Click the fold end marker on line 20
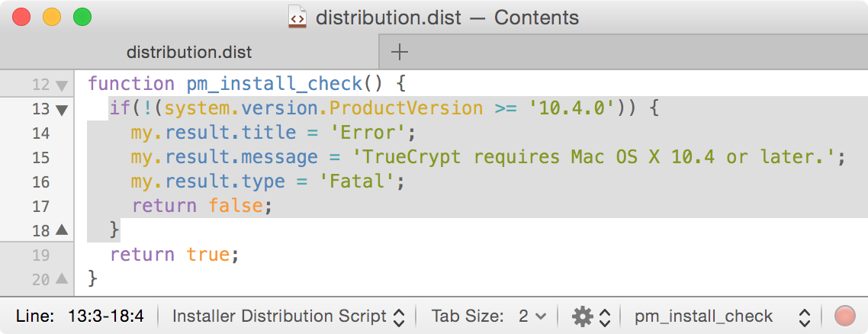Screen dimensions: 868x334 point(62,279)
